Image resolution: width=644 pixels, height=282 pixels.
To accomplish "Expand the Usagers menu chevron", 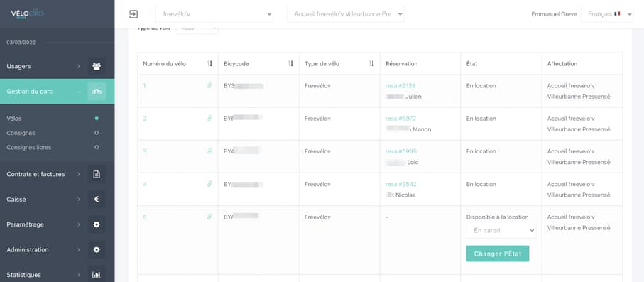I will (78, 66).
